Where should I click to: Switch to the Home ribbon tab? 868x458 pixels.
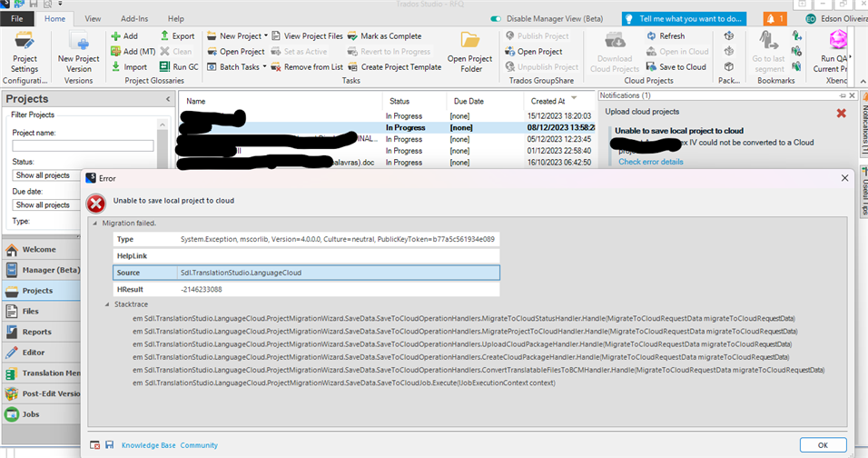coord(54,19)
